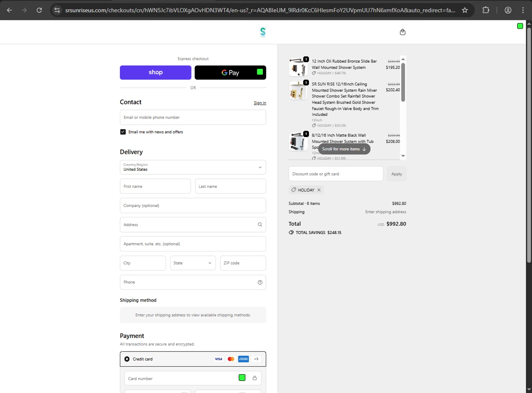Image resolution: width=532 pixels, height=393 pixels.
Task: Click the Mastercard icon
Action: click(231, 359)
